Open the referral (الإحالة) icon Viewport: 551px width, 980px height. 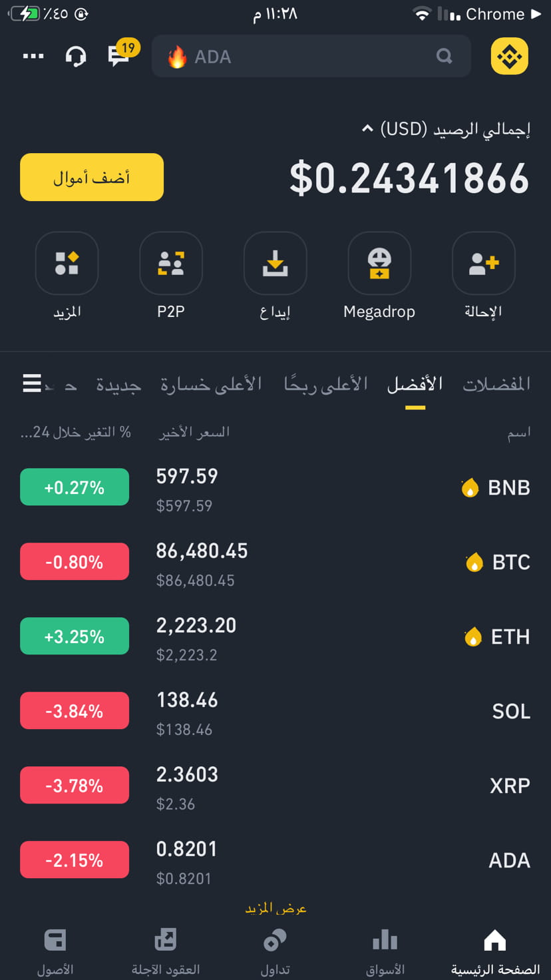[483, 263]
